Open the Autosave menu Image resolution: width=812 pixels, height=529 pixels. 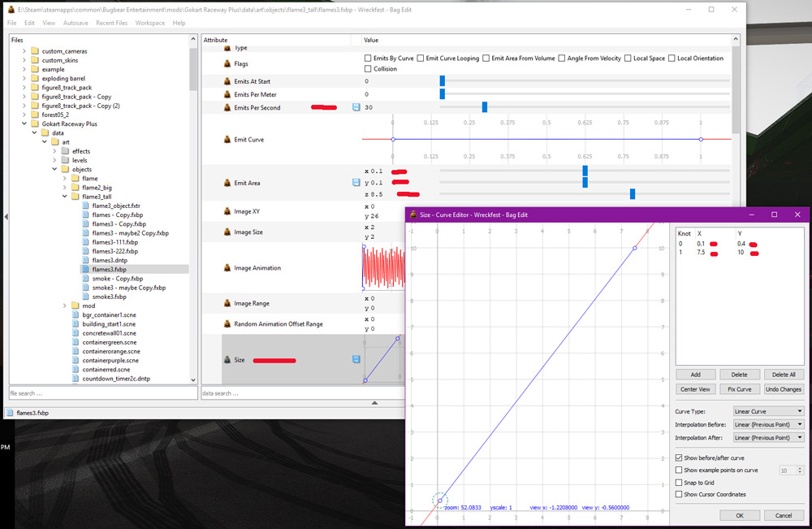[76, 23]
